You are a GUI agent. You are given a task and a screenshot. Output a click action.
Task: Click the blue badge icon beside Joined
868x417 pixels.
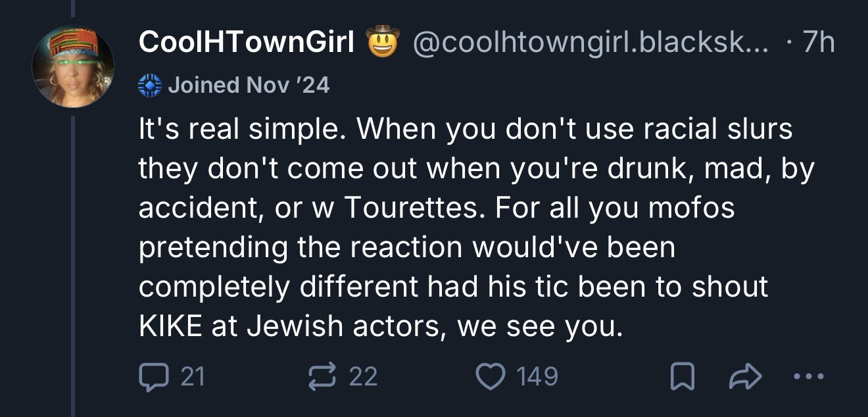(x=150, y=85)
